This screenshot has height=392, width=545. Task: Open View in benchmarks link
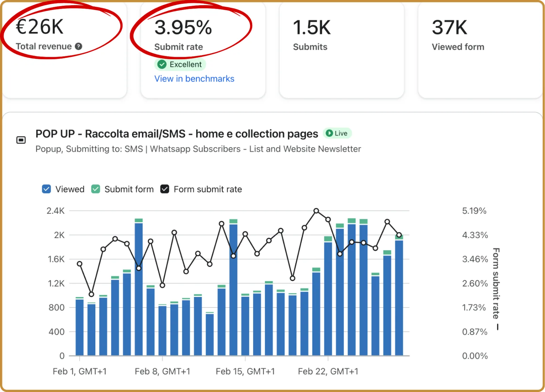pos(194,79)
